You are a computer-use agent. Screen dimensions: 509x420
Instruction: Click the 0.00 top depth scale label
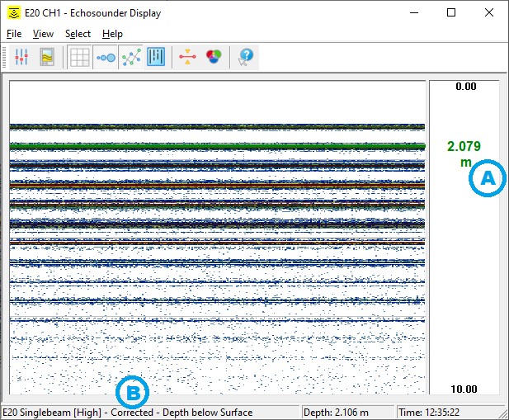pos(466,87)
